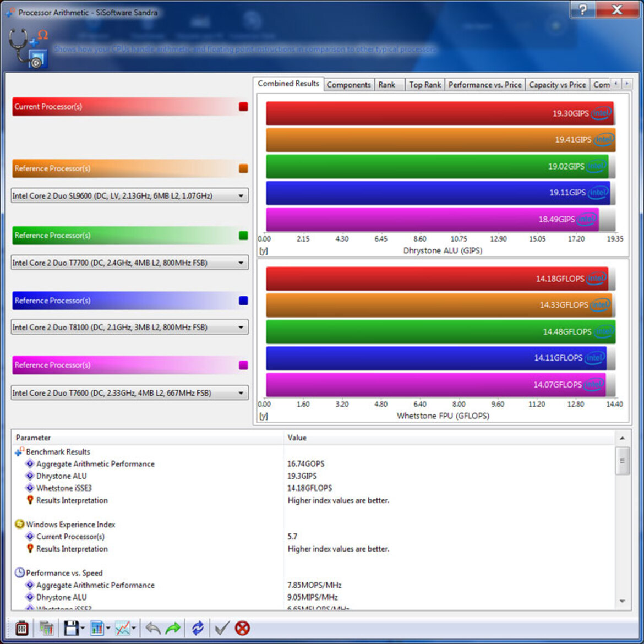Viewport: 644px width, 644px height.
Task: Open the options panel icon in toolbar
Action: (x=21, y=628)
